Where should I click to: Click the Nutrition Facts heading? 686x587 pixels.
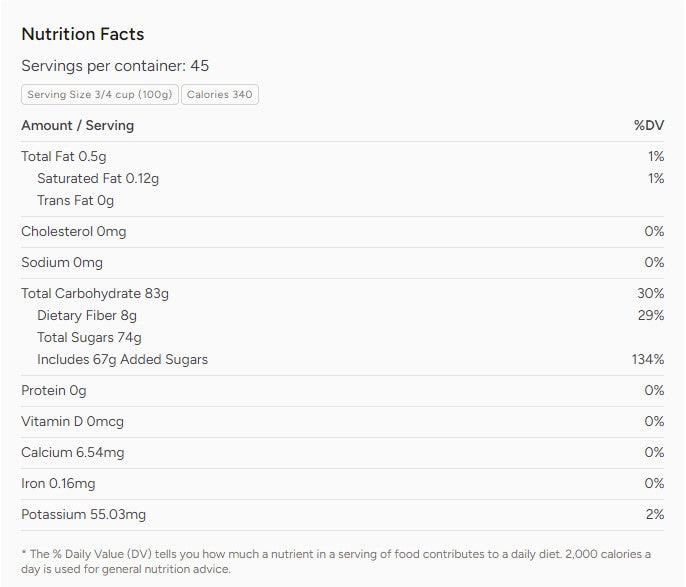(83, 34)
